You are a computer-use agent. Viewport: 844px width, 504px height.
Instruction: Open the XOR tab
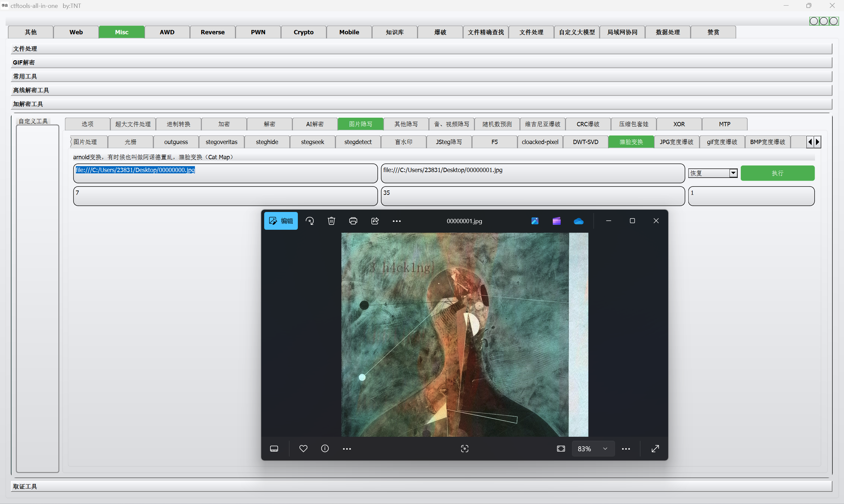coord(679,124)
